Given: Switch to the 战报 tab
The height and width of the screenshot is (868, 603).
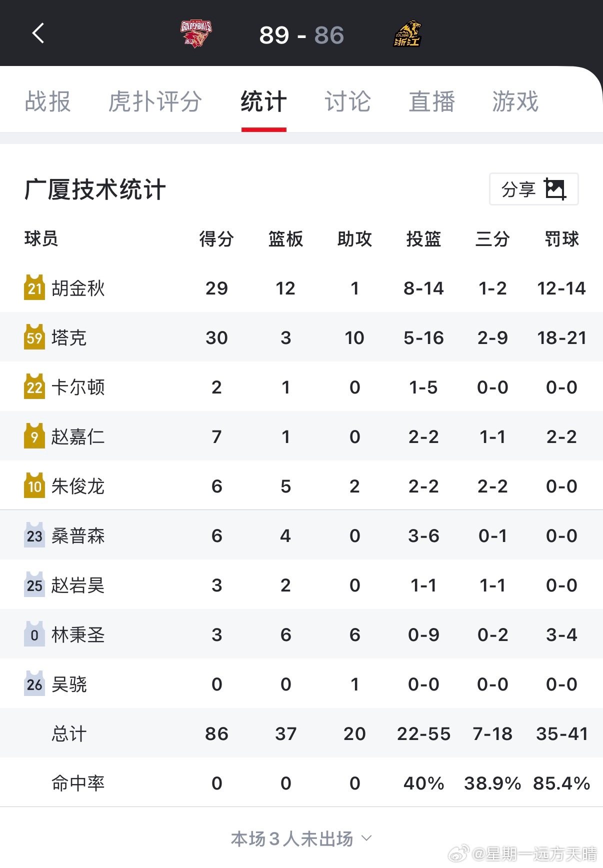Looking at the screenshot, I should pyautogui.click(x=48, y=101).
